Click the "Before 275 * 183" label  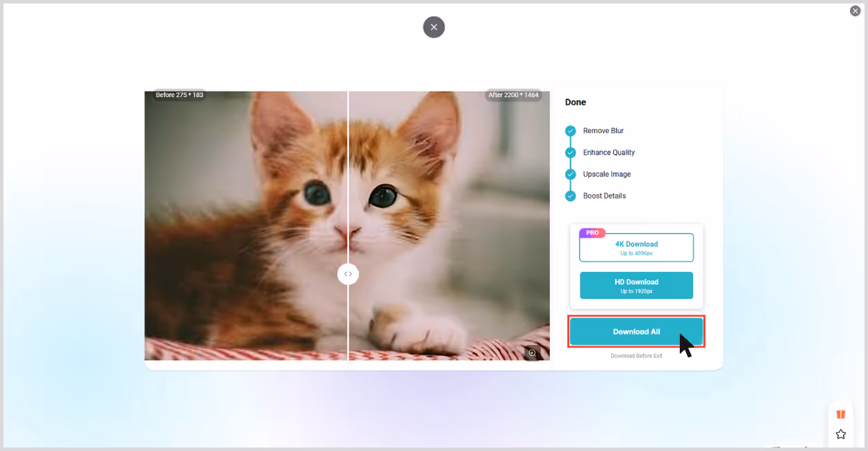tap(179, 95)
